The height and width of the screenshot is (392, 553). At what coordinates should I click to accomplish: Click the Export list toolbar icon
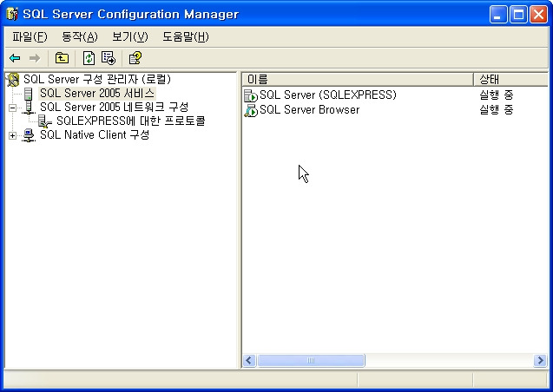109,58
